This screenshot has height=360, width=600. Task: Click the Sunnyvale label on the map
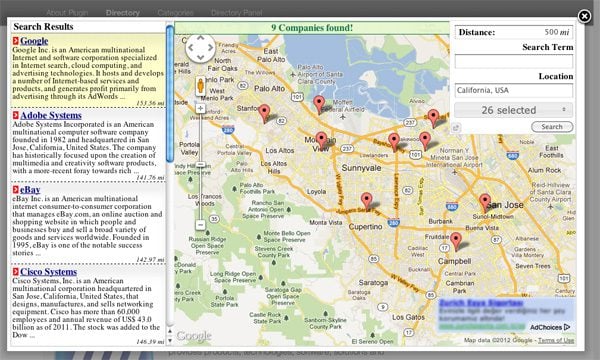pyautogui.click(x=361, y=168)
